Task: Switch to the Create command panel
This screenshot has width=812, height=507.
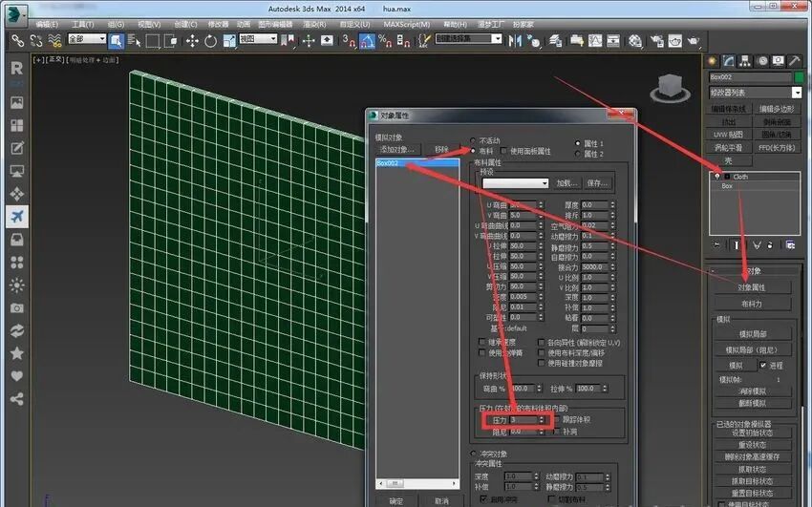Action: 713,61
